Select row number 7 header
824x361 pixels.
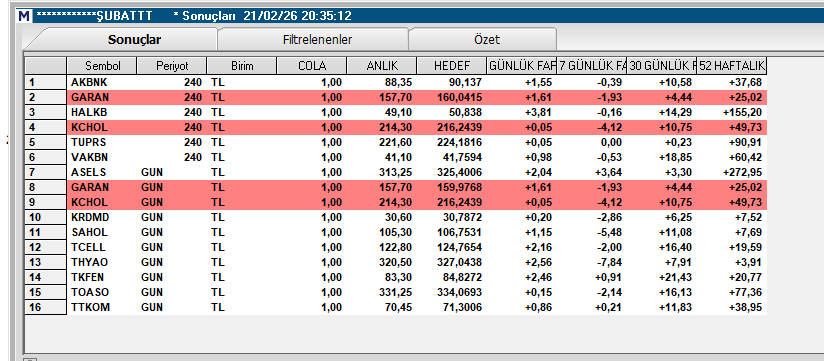pyautogui.click(x=46, y=172)
